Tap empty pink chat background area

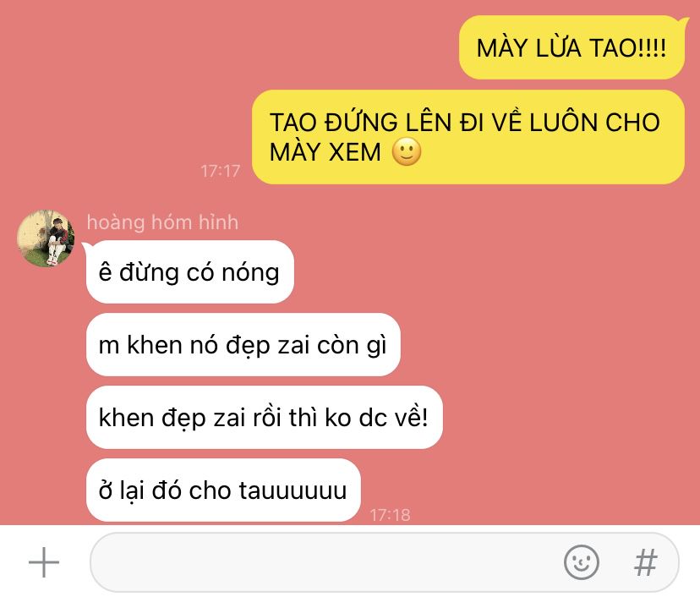558,335
